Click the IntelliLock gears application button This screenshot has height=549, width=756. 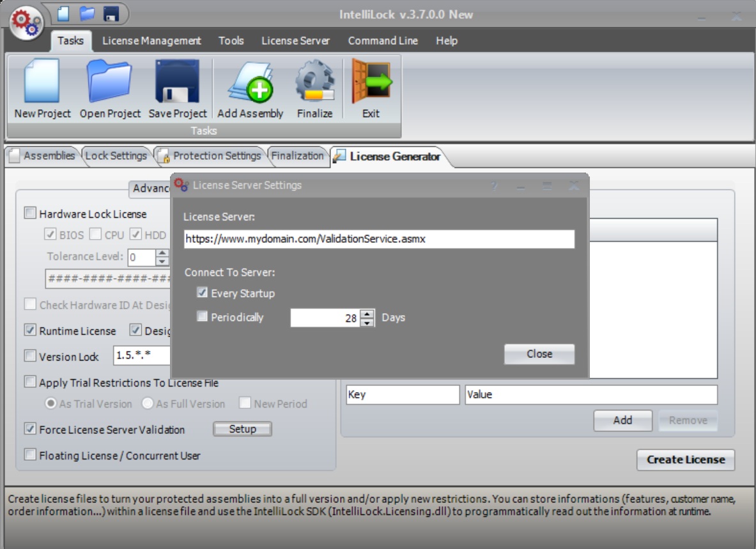point(26,23)
